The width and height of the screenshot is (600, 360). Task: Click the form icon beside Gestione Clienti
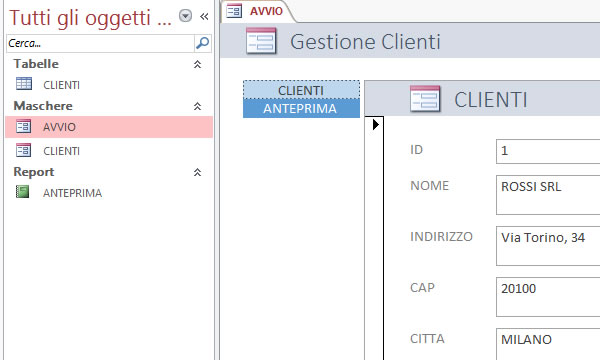point(261,41)
